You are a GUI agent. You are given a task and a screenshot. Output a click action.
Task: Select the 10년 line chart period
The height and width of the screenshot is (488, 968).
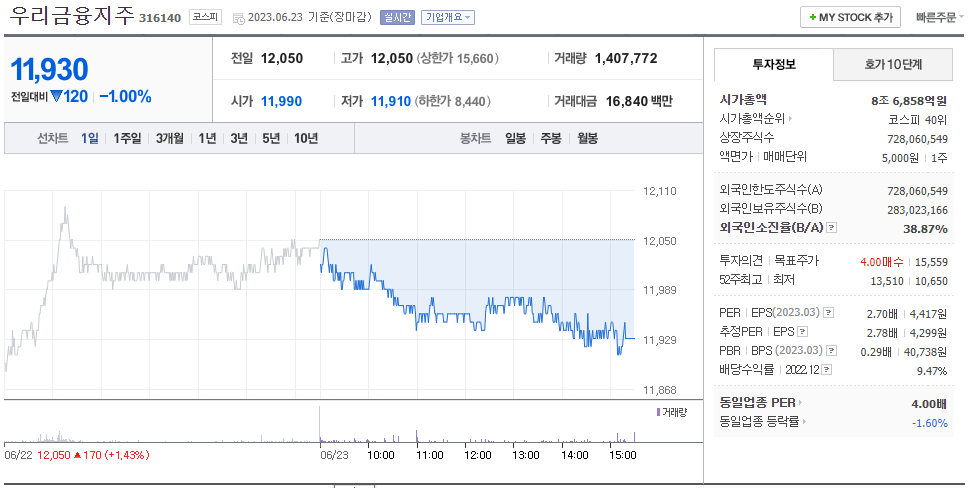(x=306, y=138)
